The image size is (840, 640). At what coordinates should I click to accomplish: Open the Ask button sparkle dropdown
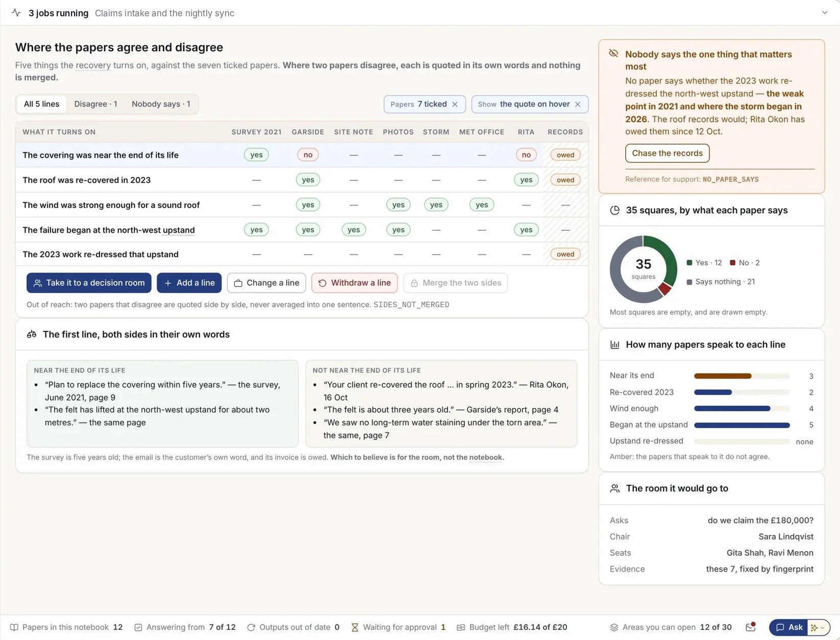pos(818,627)
